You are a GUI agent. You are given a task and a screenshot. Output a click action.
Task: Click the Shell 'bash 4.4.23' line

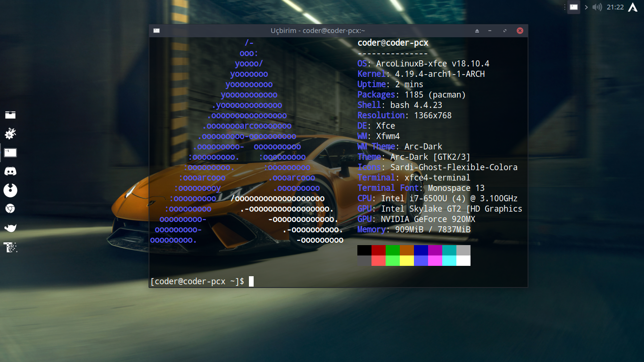400,105
